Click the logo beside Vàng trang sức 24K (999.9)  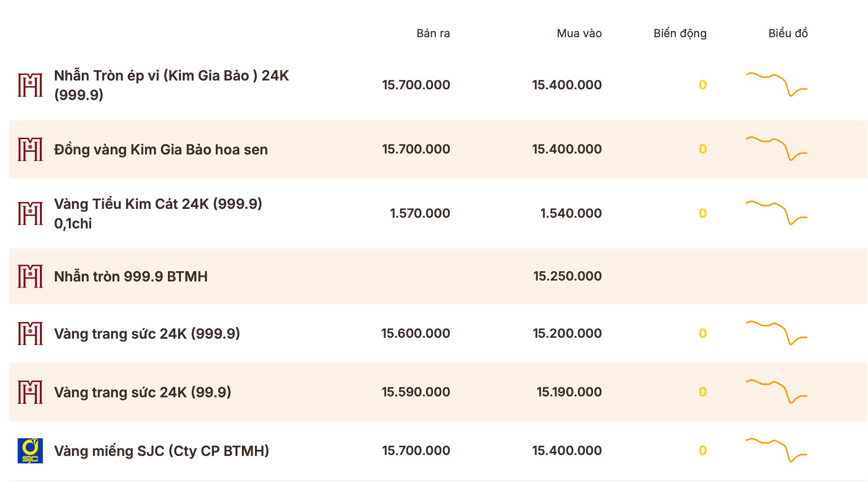click(x=30, y=334)
